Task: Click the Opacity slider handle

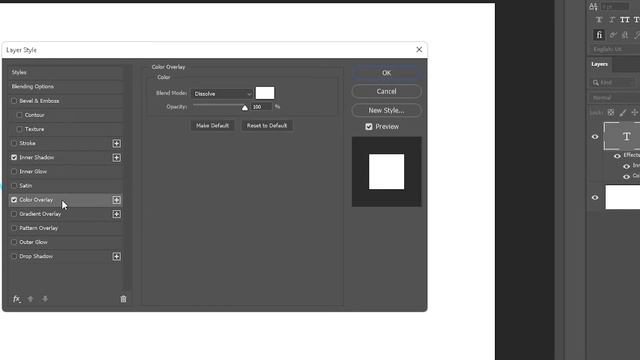Action: pyautogui.click(x=244, y=107)
